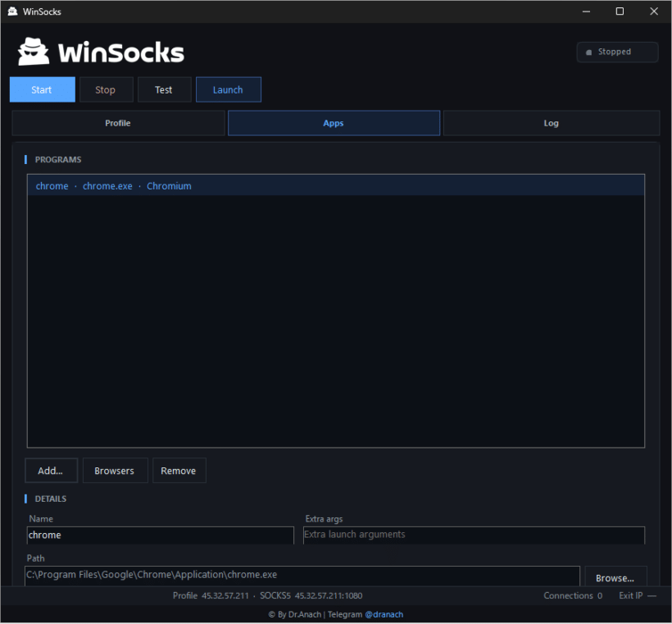Click the Browsers button

[x=116, y=471]
